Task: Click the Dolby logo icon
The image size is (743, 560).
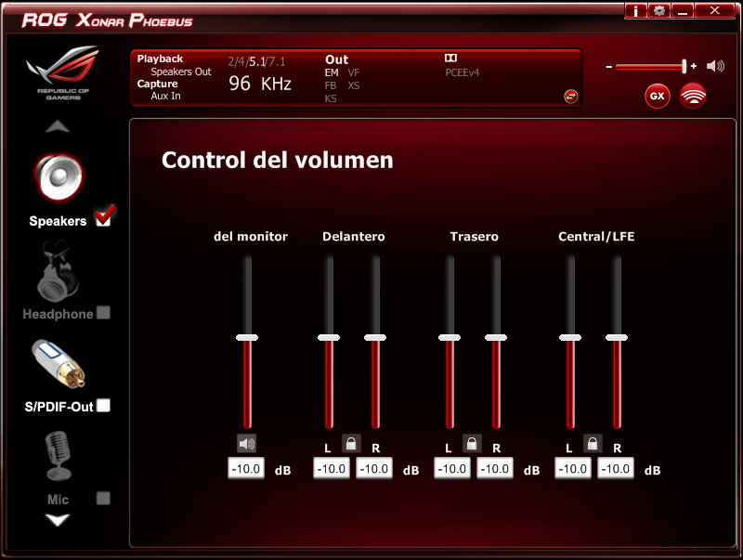Action: [x=450, y=58]
